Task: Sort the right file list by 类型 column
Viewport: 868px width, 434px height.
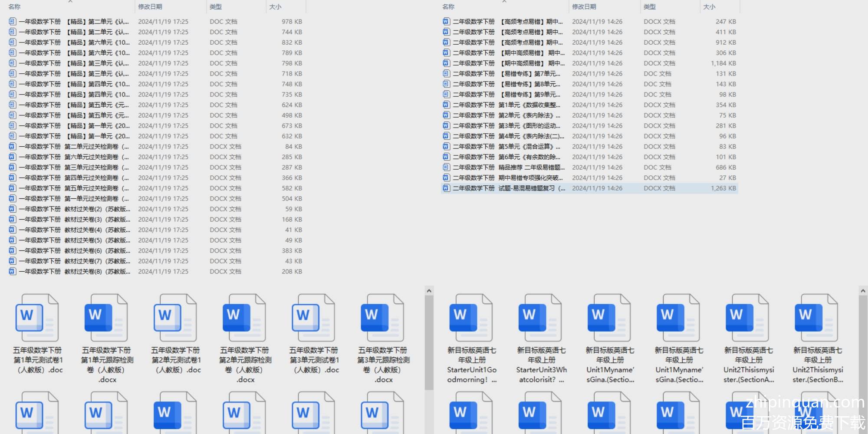Action: pyautogui.click(x=650, y=7)
